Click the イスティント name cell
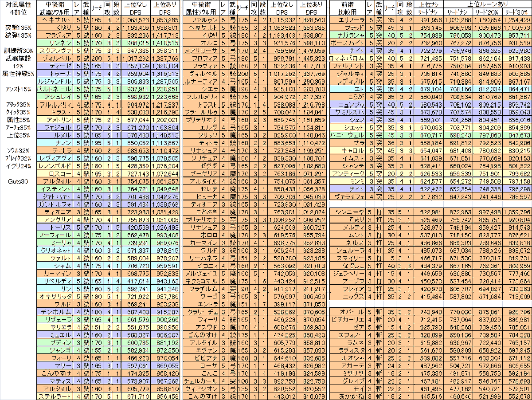 [54, 189]
